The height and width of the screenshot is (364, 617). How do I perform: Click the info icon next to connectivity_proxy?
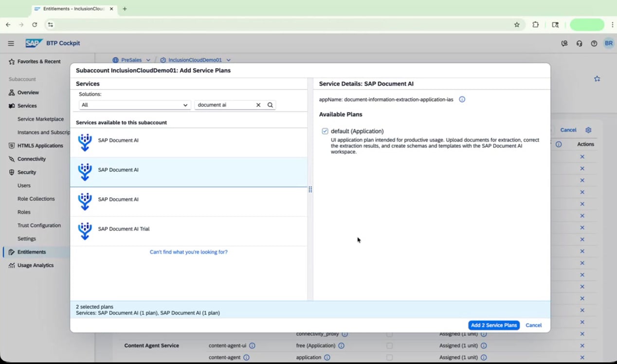tap(345, 334)
